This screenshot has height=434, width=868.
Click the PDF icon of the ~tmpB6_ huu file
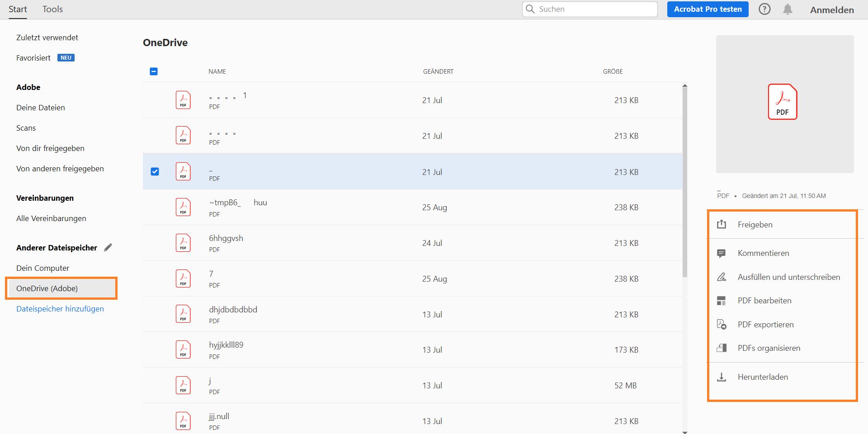(x=183, y=207)
